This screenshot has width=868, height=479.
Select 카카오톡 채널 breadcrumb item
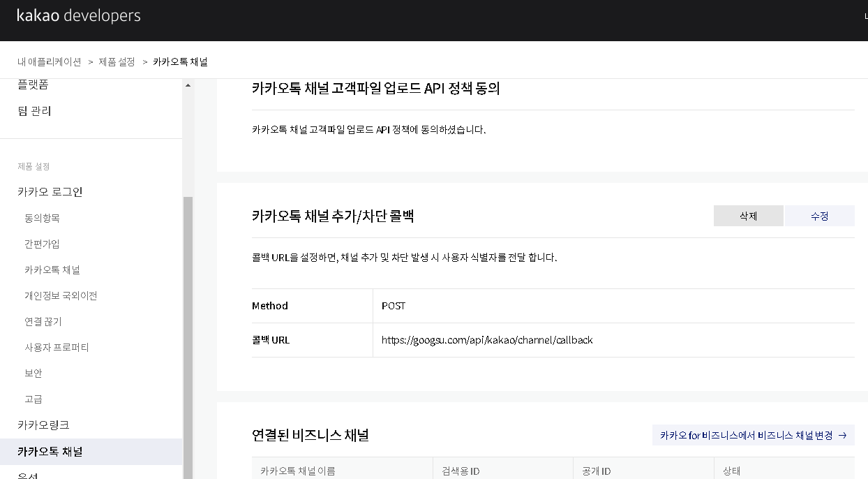(x=180, y=61)
